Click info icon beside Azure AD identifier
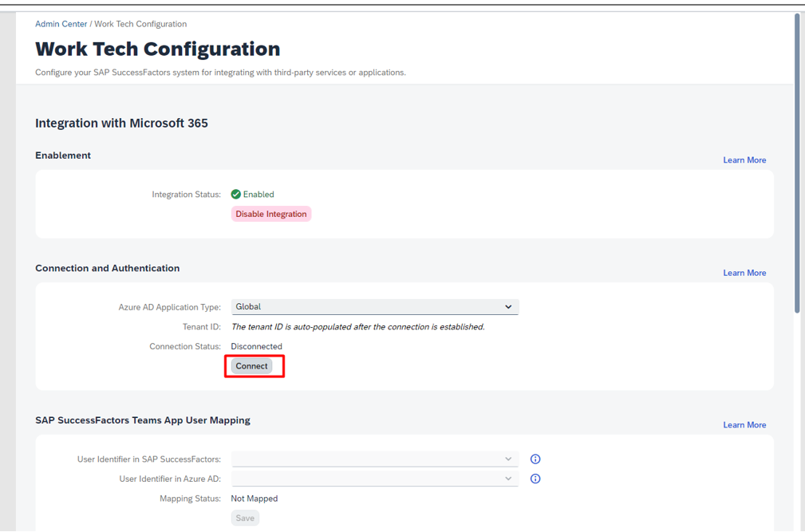805x532 pixels. [535, 479]
